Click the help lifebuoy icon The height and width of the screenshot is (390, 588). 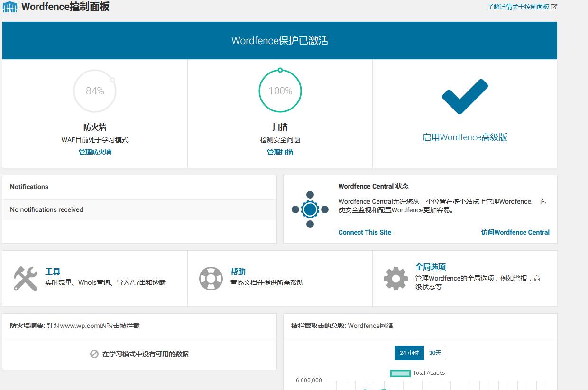coord(211,278)
